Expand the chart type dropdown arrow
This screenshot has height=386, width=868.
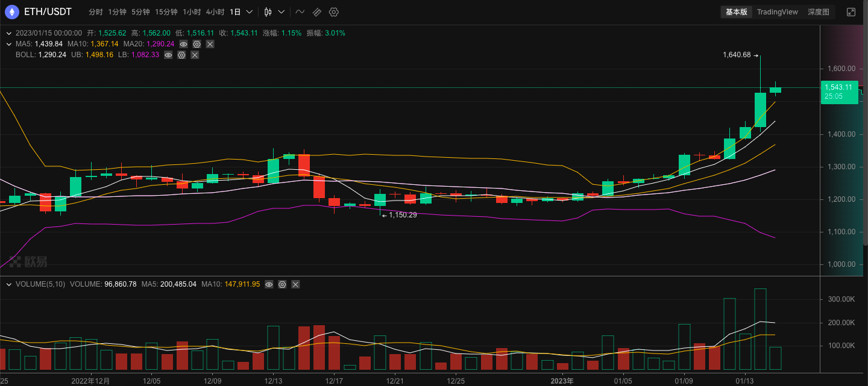tap(281, 12)
